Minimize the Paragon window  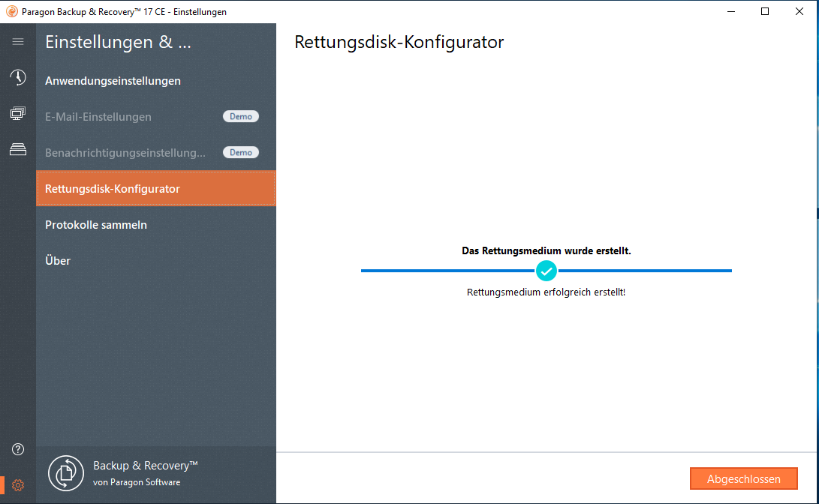731,11
